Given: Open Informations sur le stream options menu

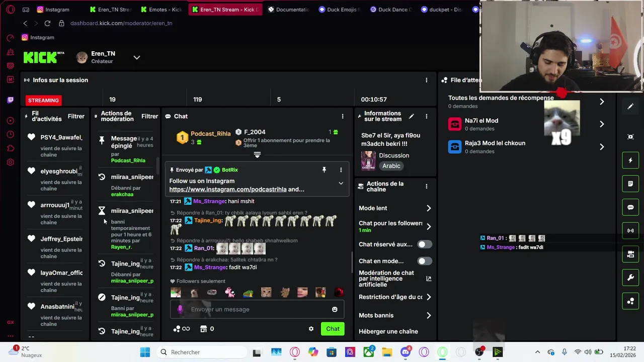Looking at the screenshot, I should coord(427,116).
